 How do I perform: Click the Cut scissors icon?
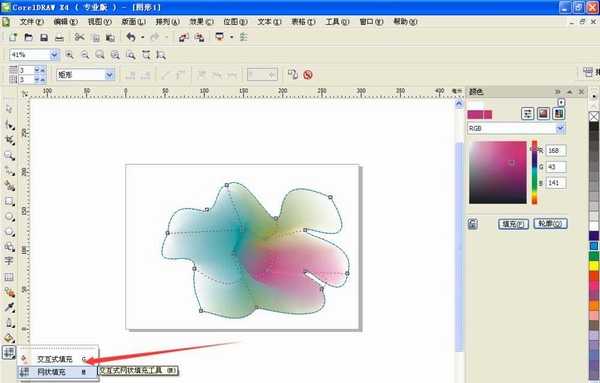80,37
